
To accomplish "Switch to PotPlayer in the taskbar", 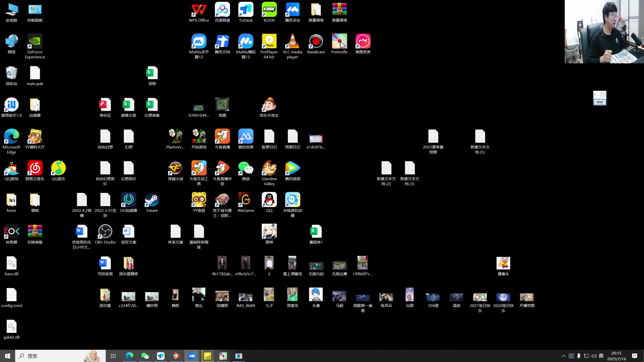I will pyautogui.click(x=208, y=356).
